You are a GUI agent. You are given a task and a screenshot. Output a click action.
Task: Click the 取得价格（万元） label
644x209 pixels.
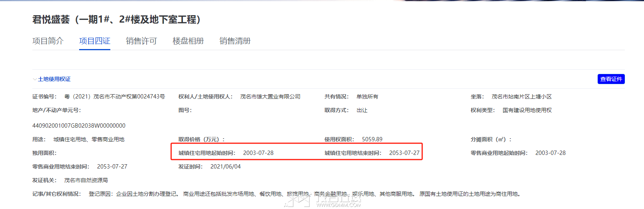pos(202,139)
